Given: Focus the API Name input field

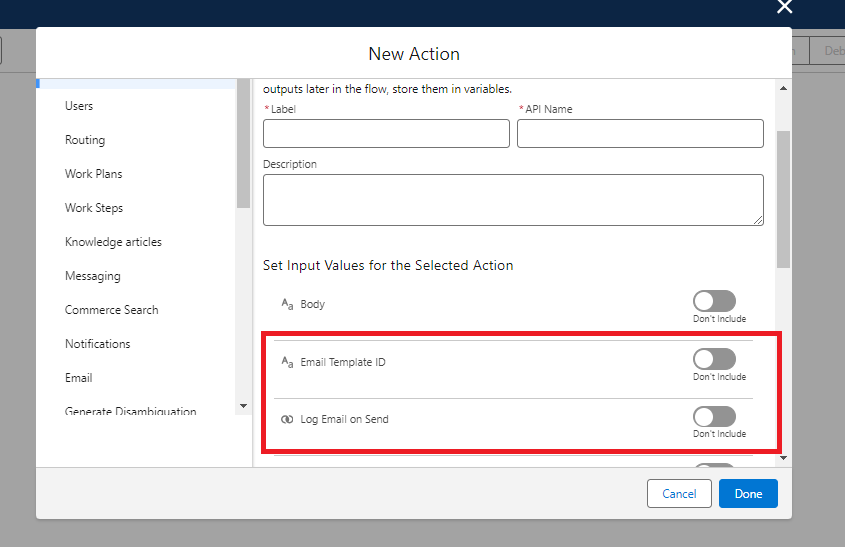Looking at the screenshot, I should click(x=640, y=134).
